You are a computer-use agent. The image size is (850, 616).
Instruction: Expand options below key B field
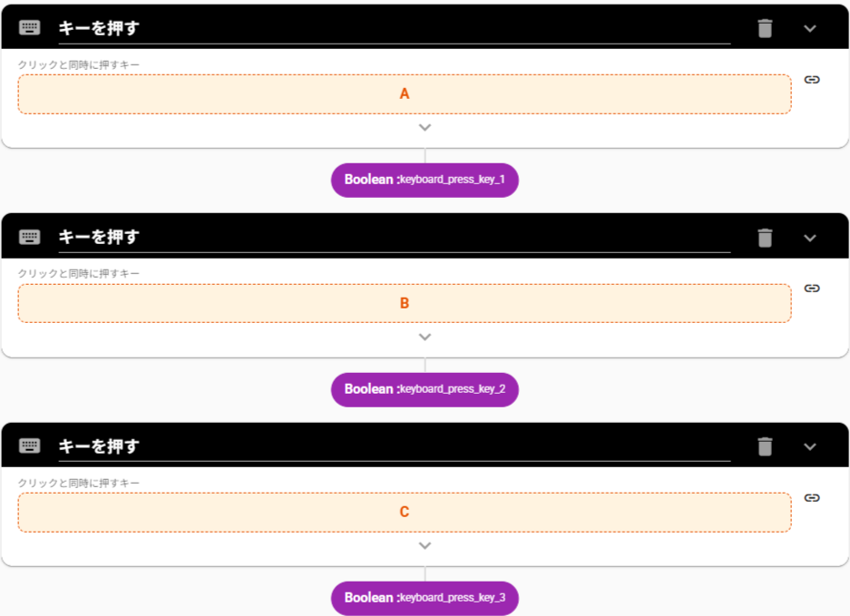pos(425,337)
